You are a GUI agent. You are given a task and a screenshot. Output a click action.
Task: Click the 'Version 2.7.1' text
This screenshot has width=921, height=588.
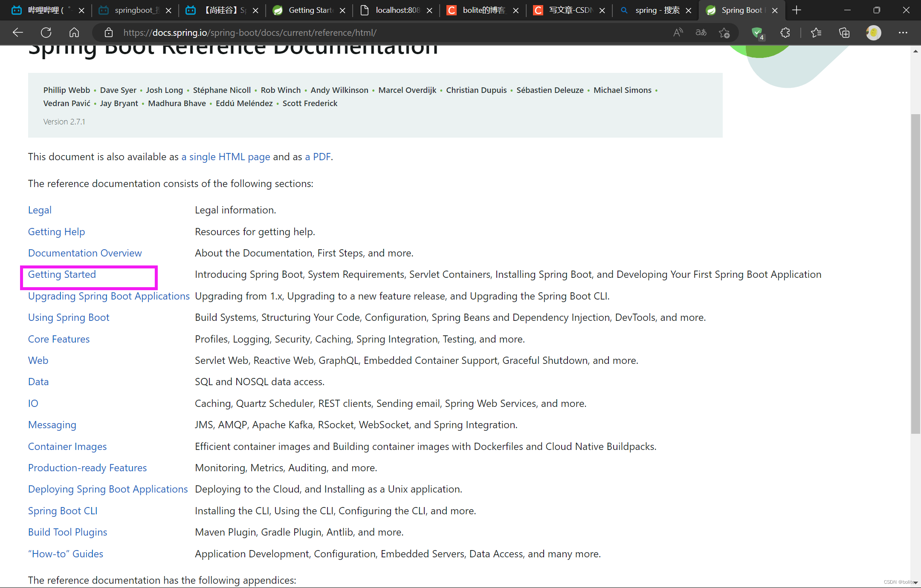pyautogui.click(x=64, y=122)
